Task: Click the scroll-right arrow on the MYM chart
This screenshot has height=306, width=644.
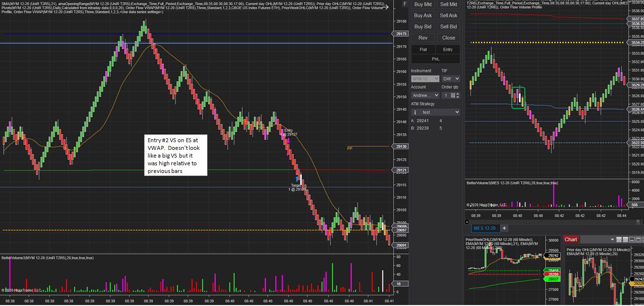Action: pyautogui.click(x=384, y=7)
